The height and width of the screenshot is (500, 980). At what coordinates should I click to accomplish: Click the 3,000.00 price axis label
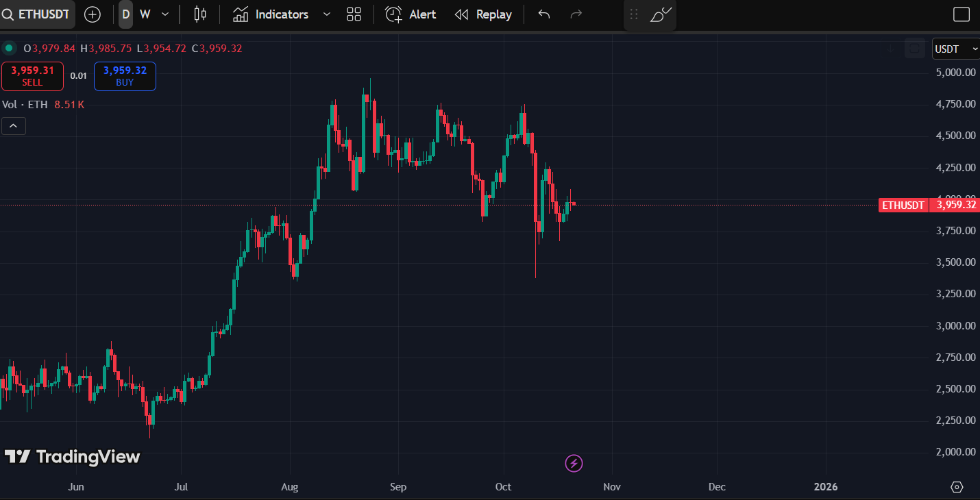click(955, 325)
